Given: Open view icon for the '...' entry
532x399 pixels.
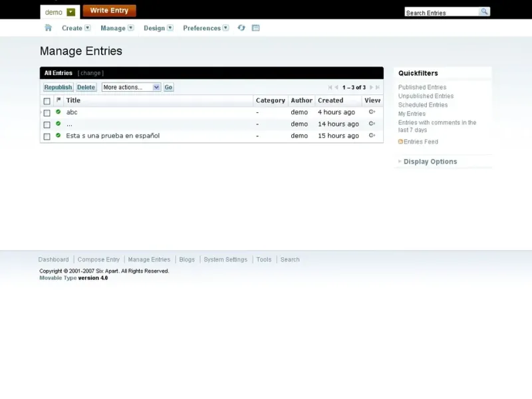Looking at the screenshot, I should pos(372,124).
